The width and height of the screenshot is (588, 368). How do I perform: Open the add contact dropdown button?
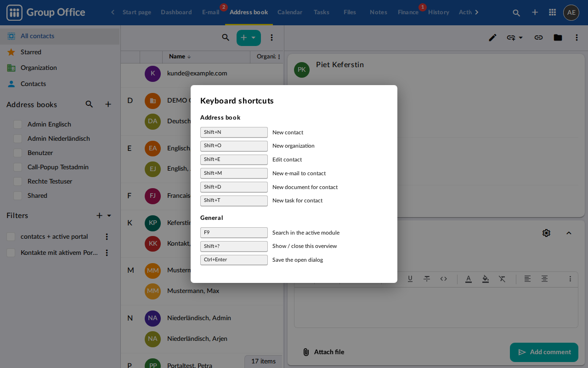pos(249,38)
